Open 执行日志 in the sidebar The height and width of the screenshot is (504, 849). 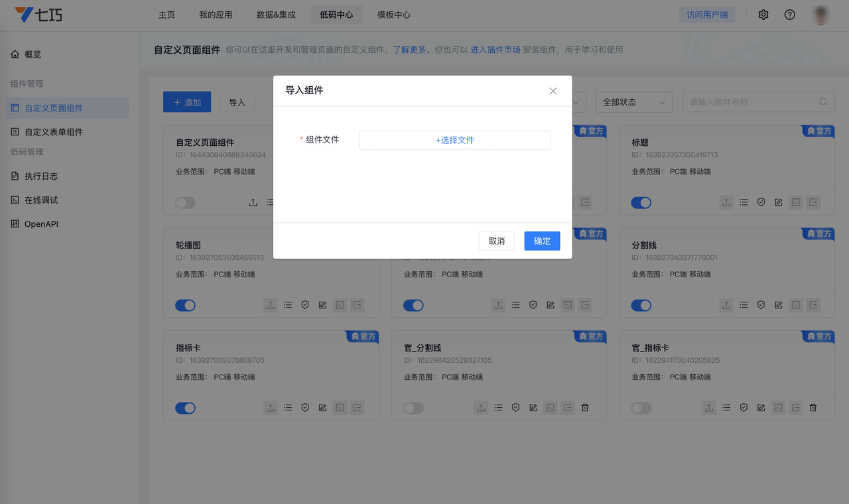pos(41,176)
